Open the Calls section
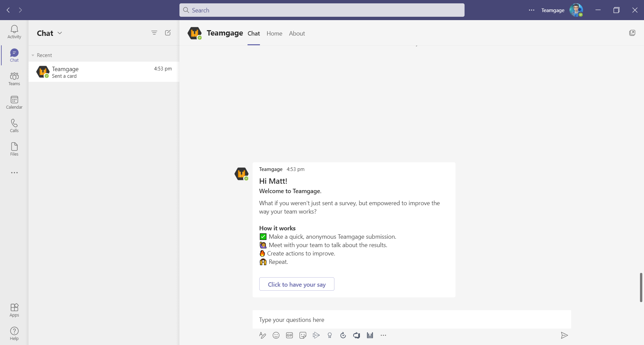This screenshot has height=345, width=644. pos(14,126)
